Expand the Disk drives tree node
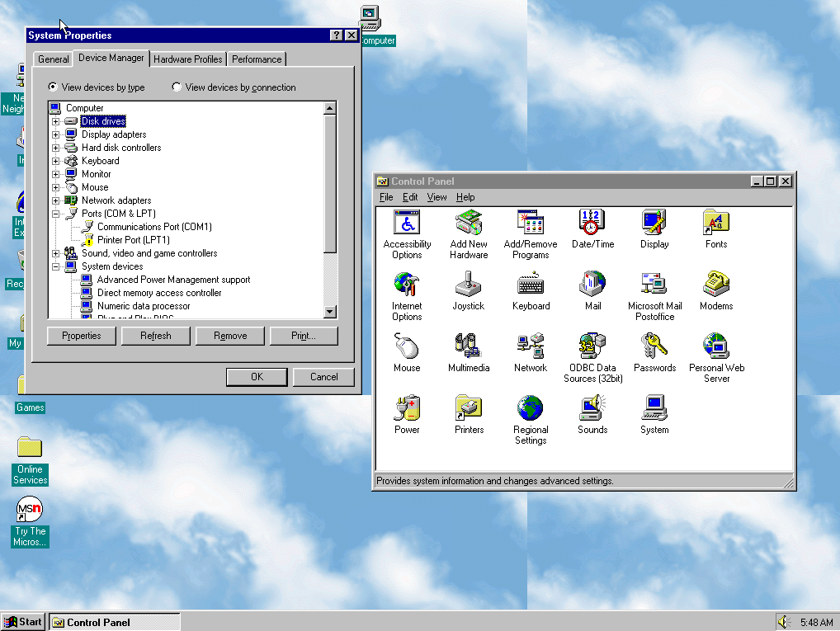The width and height of the screenshot is (840, 631). 56,121
